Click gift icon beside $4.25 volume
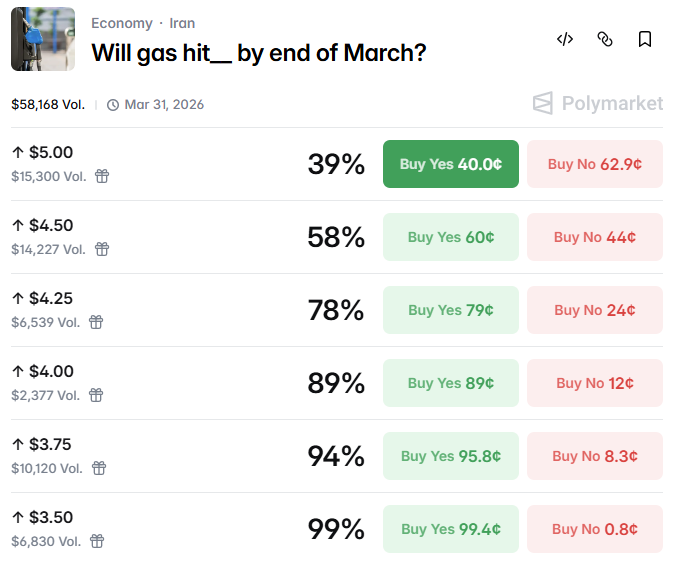Screen dimensions: 674x561 [96, 322]
